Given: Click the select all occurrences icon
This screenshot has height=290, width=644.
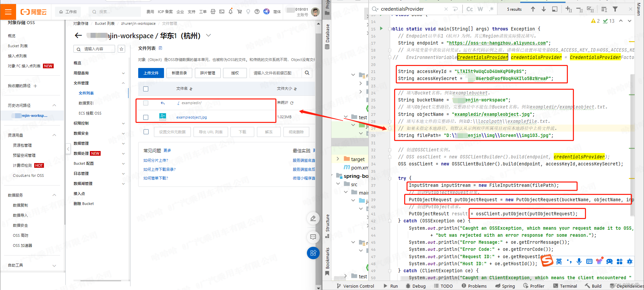Looking at the screenshot, I should pyautogui.click(x=590, y=9).
